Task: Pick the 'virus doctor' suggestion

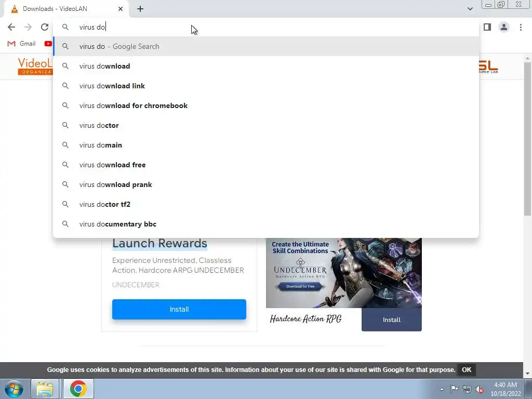Action: tap(266, 125)
